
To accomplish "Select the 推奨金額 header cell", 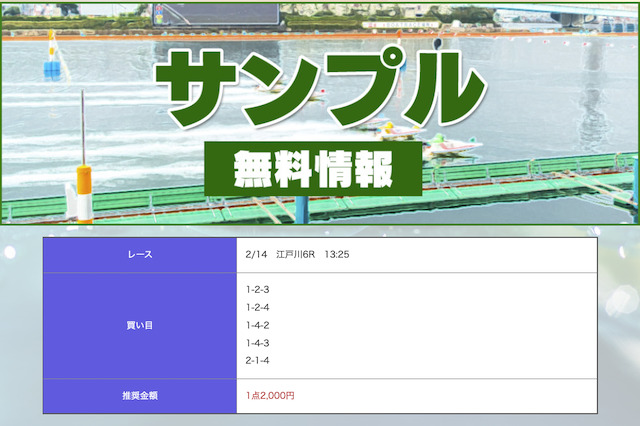I will pyautogui.click(x=140, y=396).
